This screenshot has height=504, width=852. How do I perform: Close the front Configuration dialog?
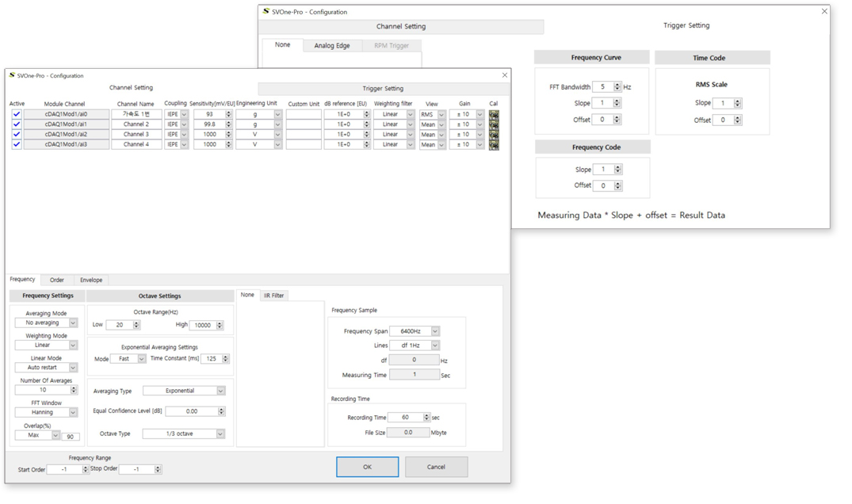tap(505, 75)
